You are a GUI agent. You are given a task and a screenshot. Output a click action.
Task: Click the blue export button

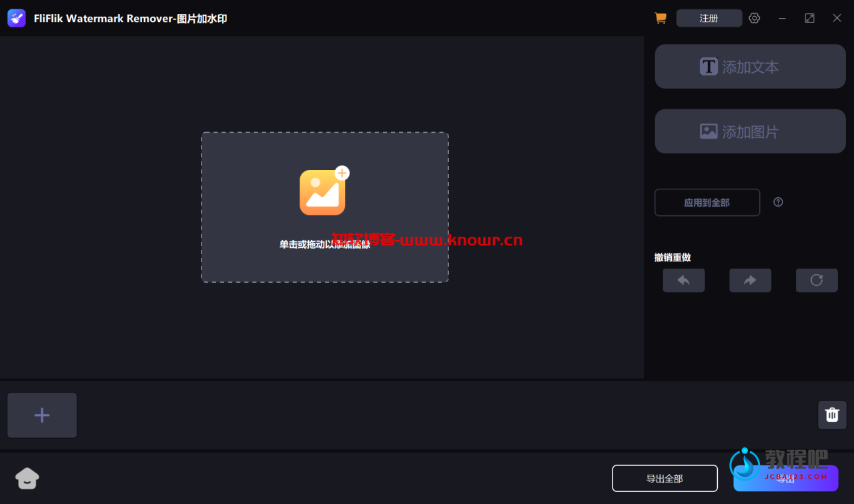(x=786, y=479)
